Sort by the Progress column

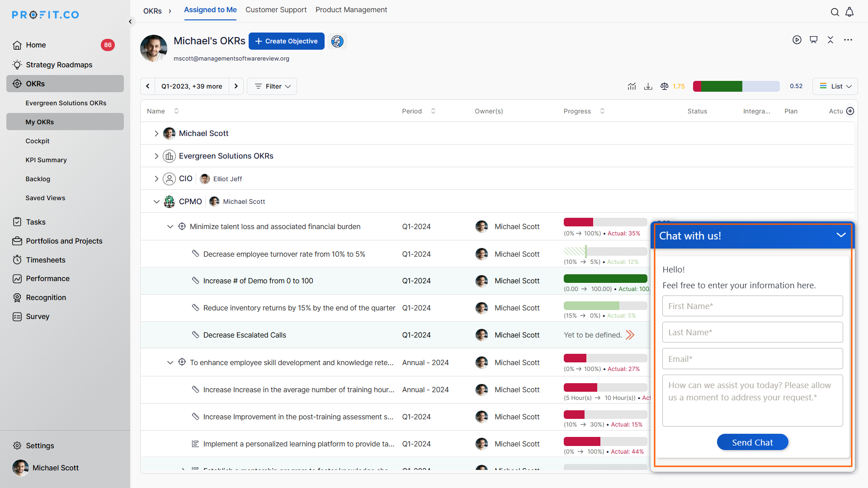point(602,111)
